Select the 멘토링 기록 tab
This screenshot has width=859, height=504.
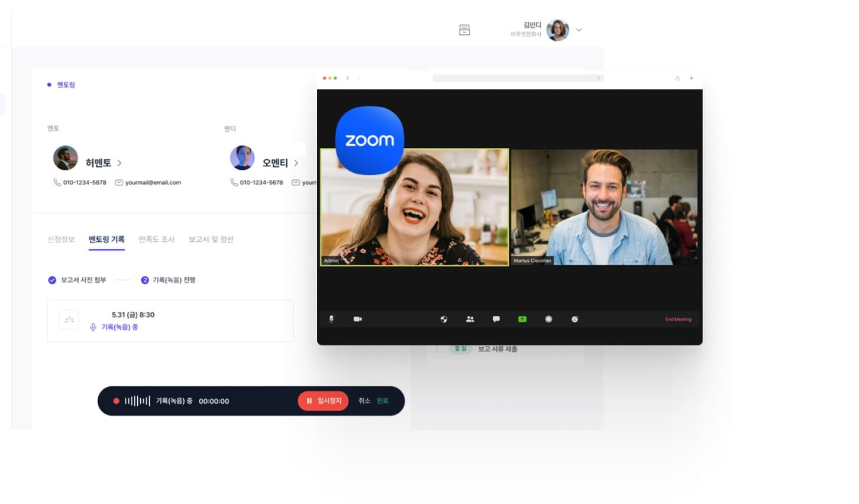pyautogui.click(x=106, y=239)
